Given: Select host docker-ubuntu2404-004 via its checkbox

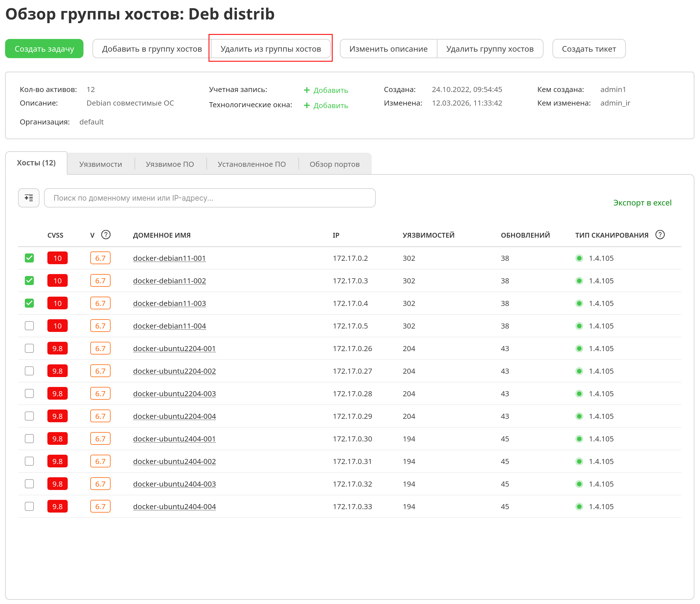Looking at the screenshot, I should click(x=29, y=506).
